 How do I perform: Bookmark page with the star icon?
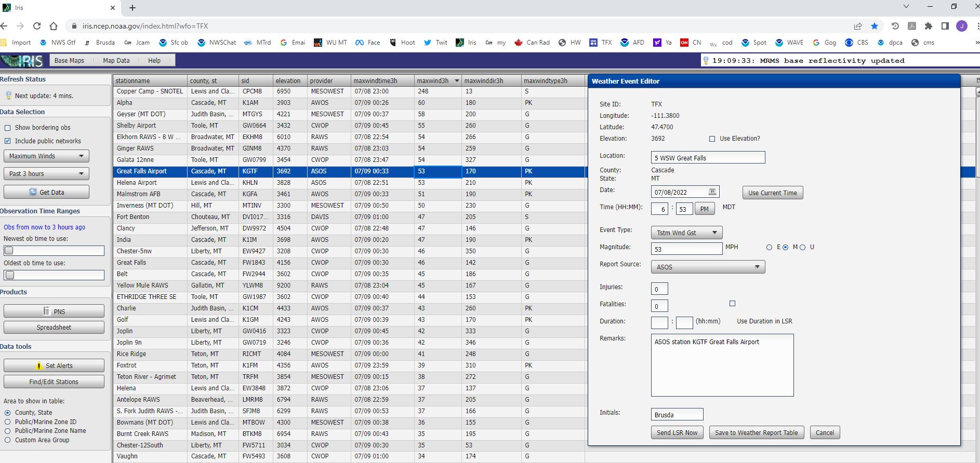875,26
